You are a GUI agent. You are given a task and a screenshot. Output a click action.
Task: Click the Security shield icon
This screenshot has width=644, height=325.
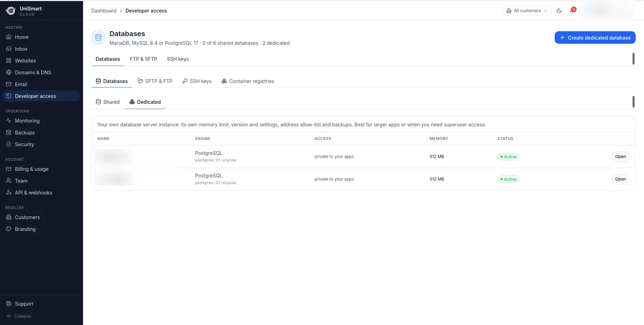pos(9,144)
